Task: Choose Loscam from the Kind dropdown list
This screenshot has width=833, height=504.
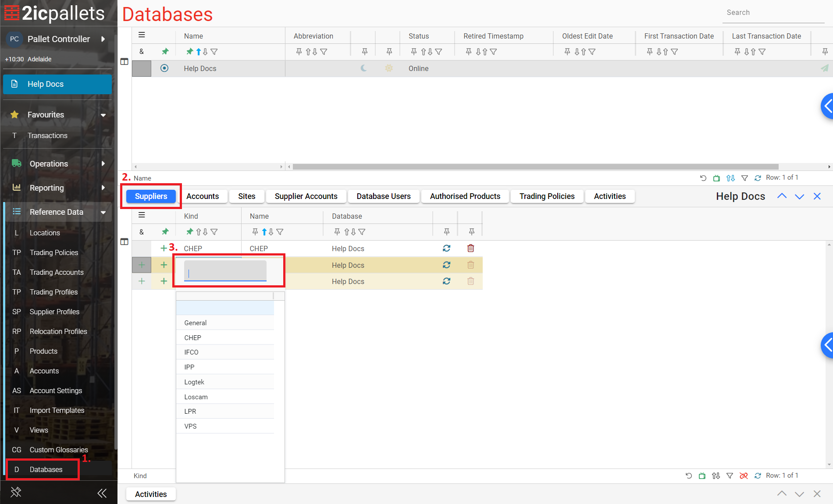Action: point(196,397)
